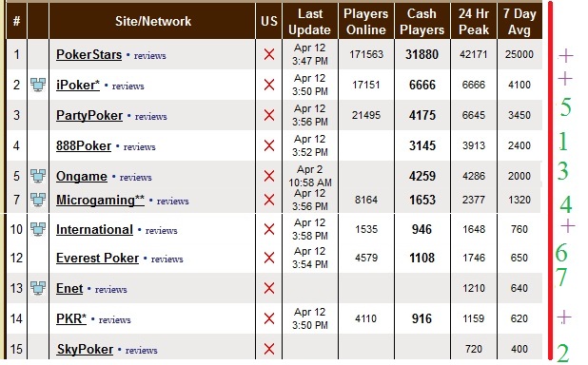Click the network icon beside Enet
This screenshot has width=588, height=365.
(38, 288)
